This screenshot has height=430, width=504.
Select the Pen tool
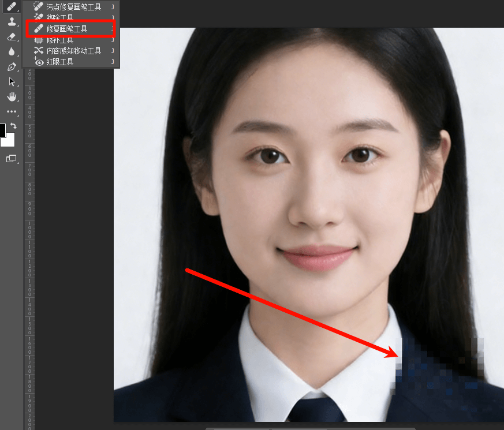pos(11,67)
